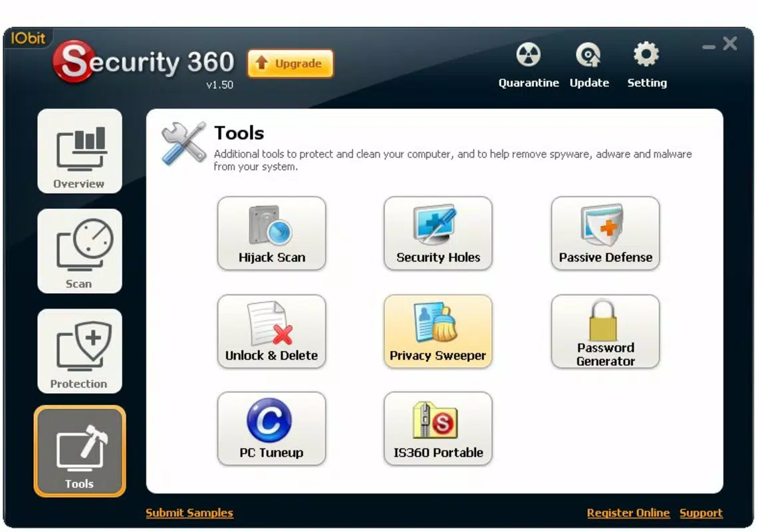Follow the Register Online link
Viewport: 758px width, 532px height.
pos(628,513)
